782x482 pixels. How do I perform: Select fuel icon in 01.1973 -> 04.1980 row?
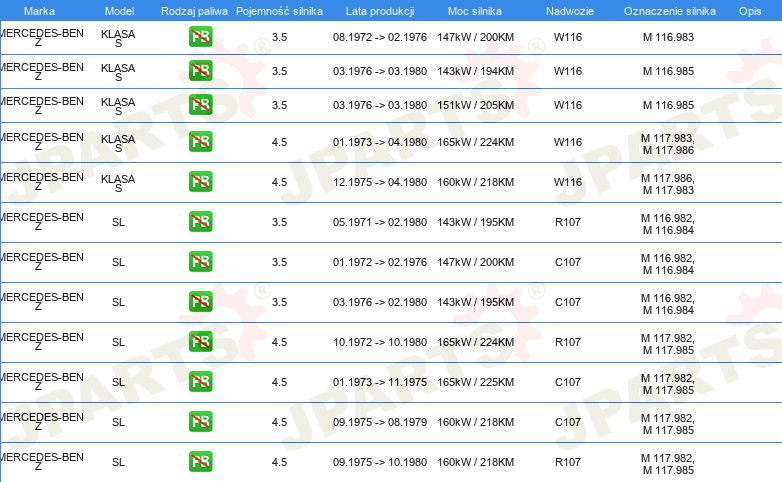click(x=200, y=141)
